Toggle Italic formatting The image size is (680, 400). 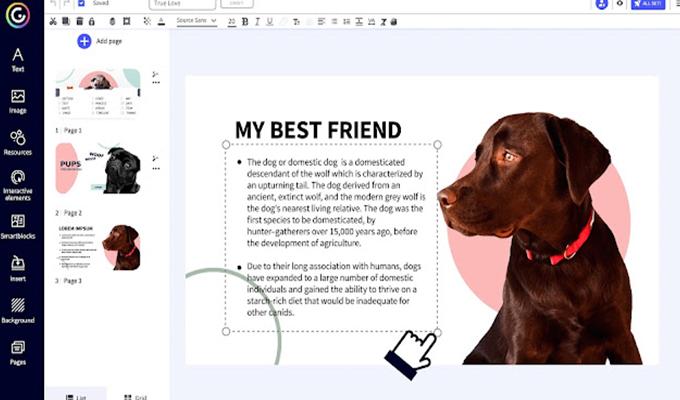pyautogui.click(x=257, y=21)
